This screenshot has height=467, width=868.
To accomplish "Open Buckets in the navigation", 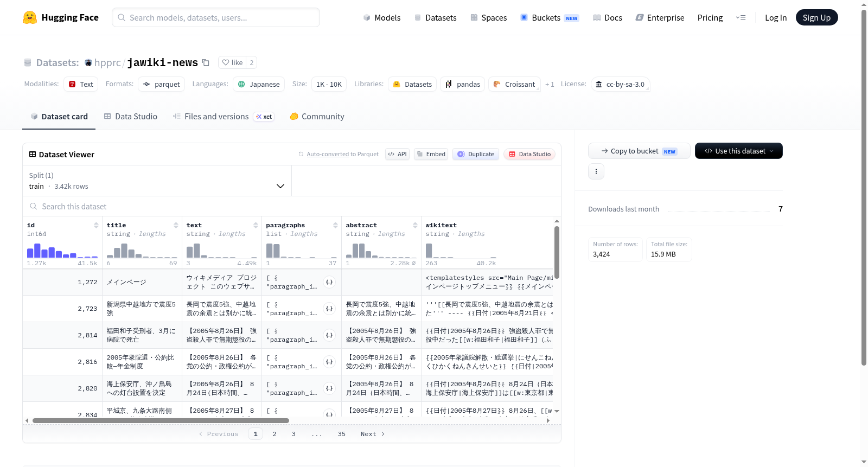I will click(x=550, y=17).
